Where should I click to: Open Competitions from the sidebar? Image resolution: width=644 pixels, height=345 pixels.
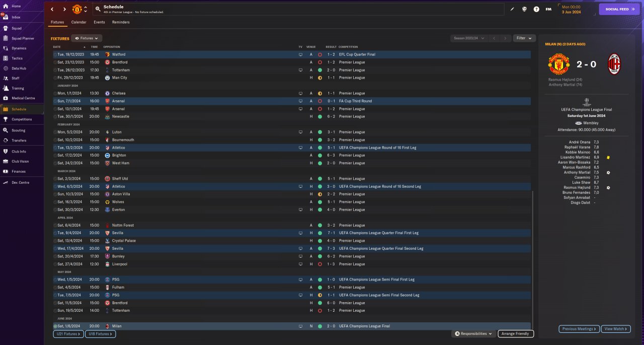(x=22, y=119)
